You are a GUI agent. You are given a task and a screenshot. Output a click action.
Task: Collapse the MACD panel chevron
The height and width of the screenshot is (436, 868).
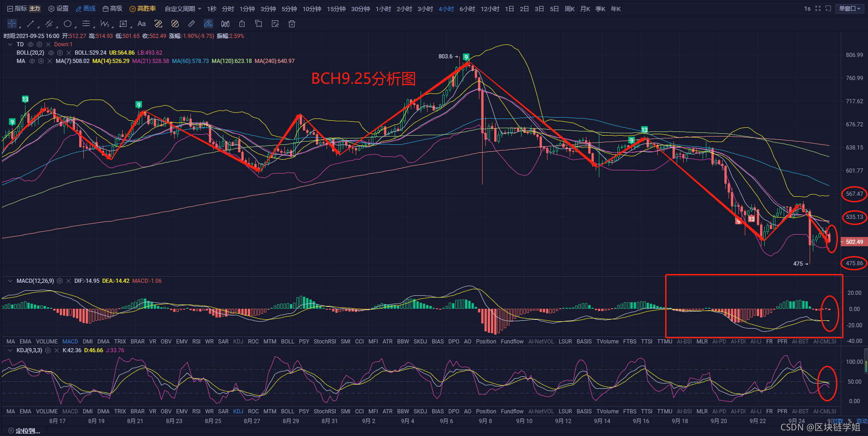[x=10, y=281]
